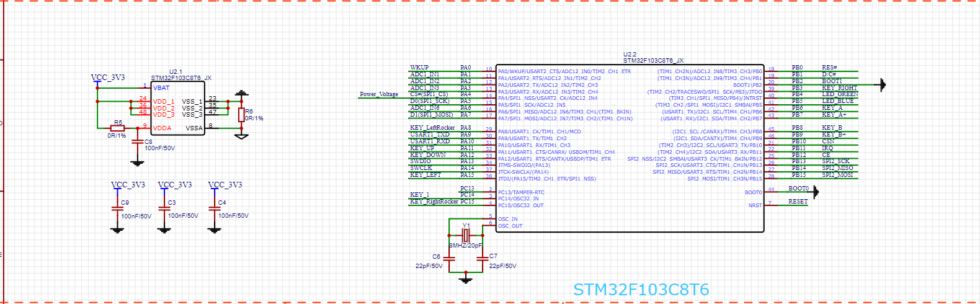The height and width of the screenshot is (304, 980).
Task: Click the LED_GREEN net label
Action: 840,94
